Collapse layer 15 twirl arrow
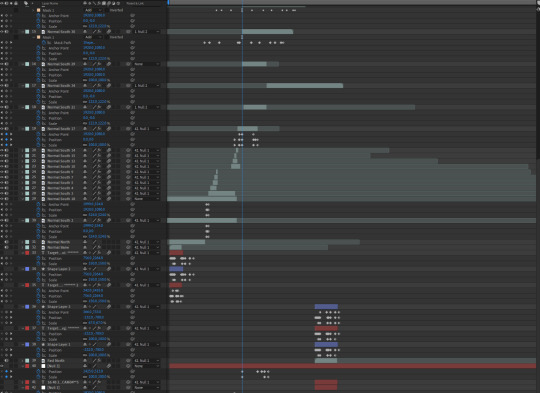This screenshot has width=540, height=393. click(x=22, y=32)
